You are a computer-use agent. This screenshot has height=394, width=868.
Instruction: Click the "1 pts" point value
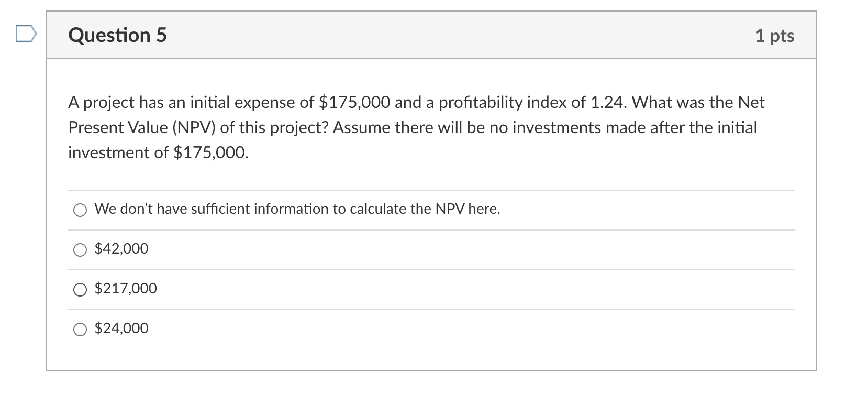[774, 36]
